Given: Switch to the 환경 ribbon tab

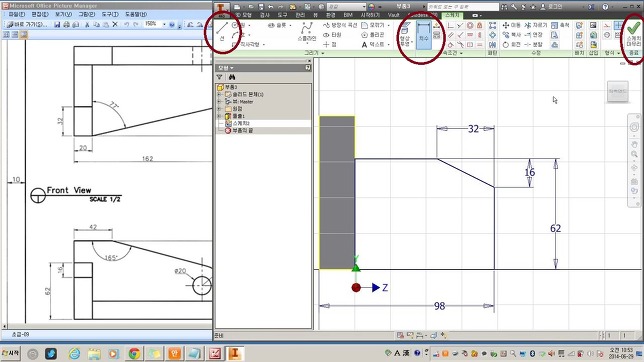Looking at the screenshot, I should (331, 15).
